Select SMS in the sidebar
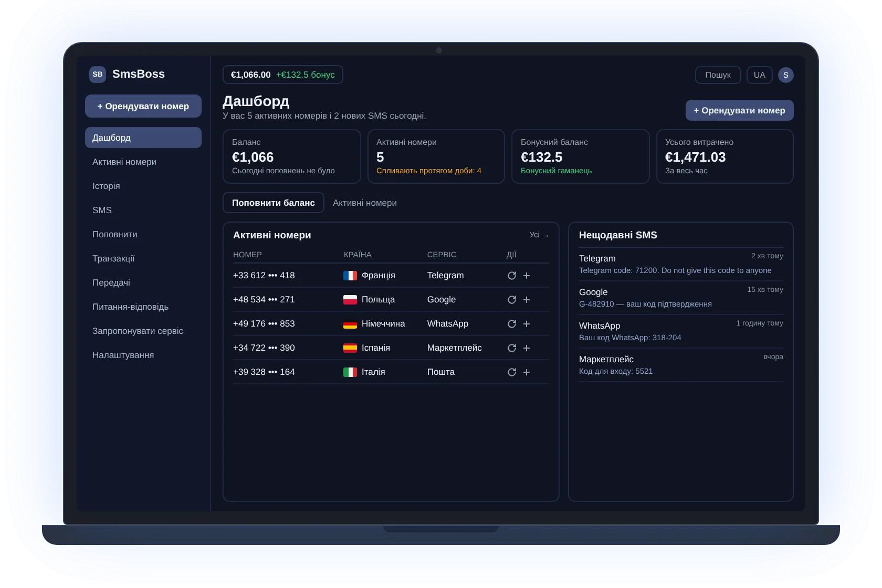 coord(143,210)
